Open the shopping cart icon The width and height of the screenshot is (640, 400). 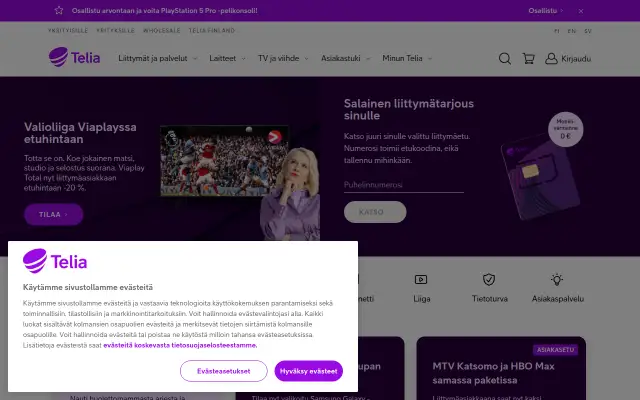529,59
